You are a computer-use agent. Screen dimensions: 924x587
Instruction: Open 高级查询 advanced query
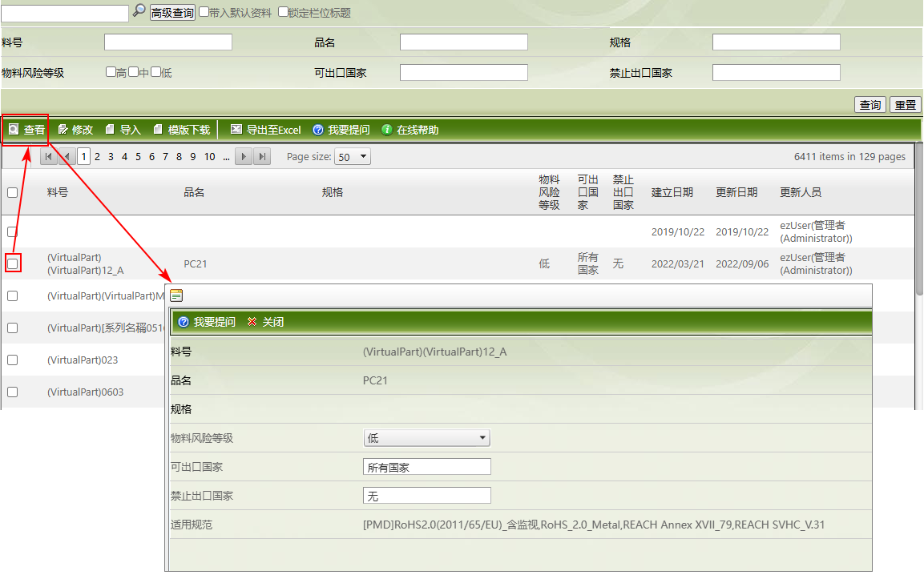172,12
